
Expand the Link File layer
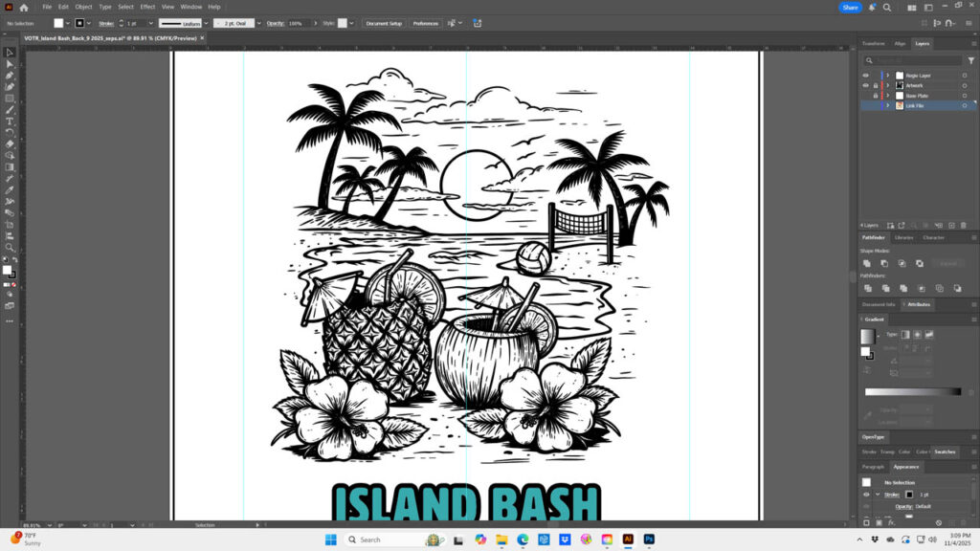coord(887,105)
